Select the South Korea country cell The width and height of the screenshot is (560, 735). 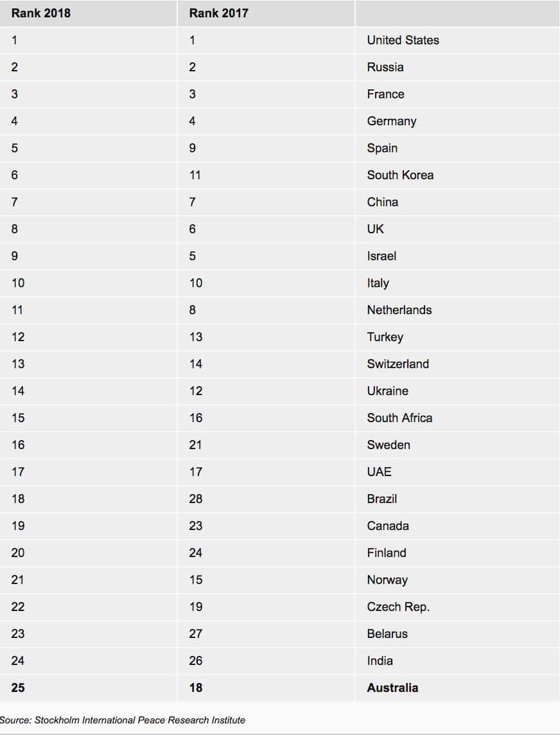click(x=400, y=175)
